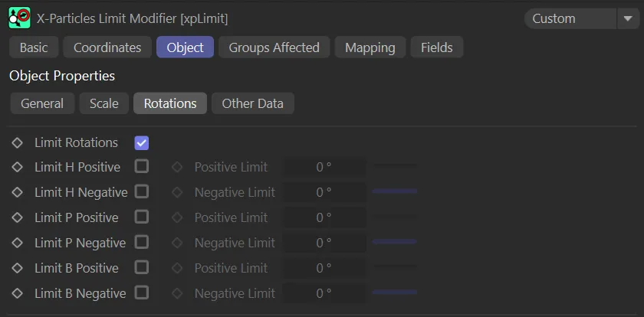Viewport: 644px width, 317px height.
Task: Click the dropdown arrow next to Custom
Action: pyautogui.click(x=626, y=18)
